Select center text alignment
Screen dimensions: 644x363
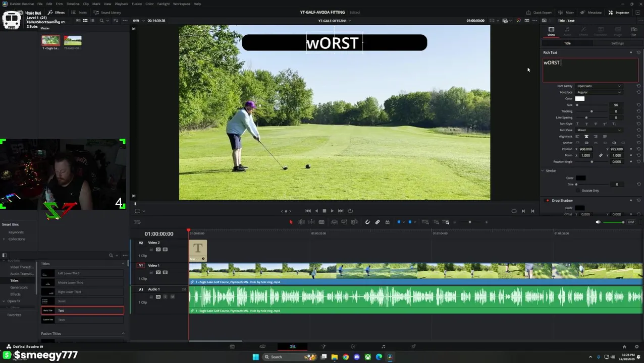point(586,137)
